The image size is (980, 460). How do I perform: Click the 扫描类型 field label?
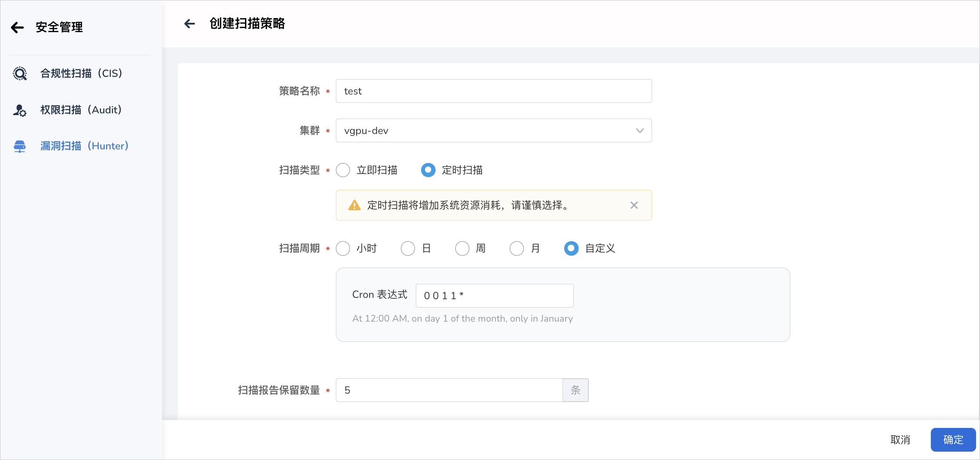point(299,170)
